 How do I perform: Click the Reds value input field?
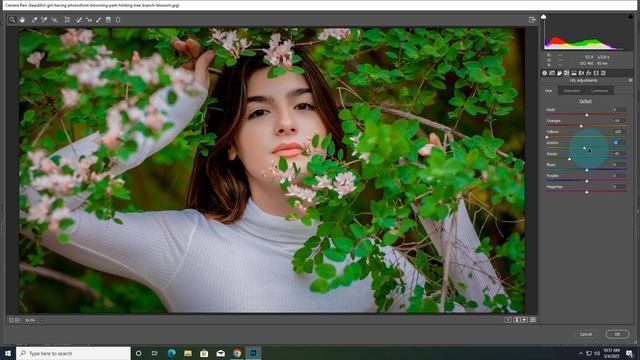point(618,110)
